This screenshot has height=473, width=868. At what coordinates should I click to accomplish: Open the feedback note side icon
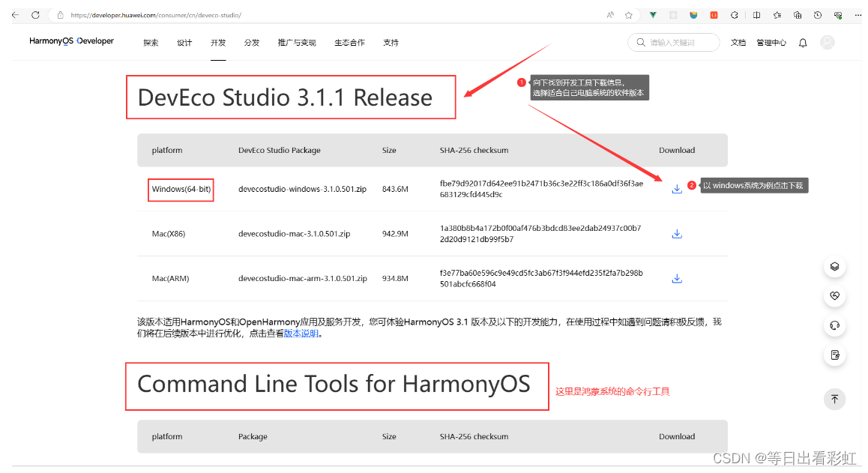(834, 355)
